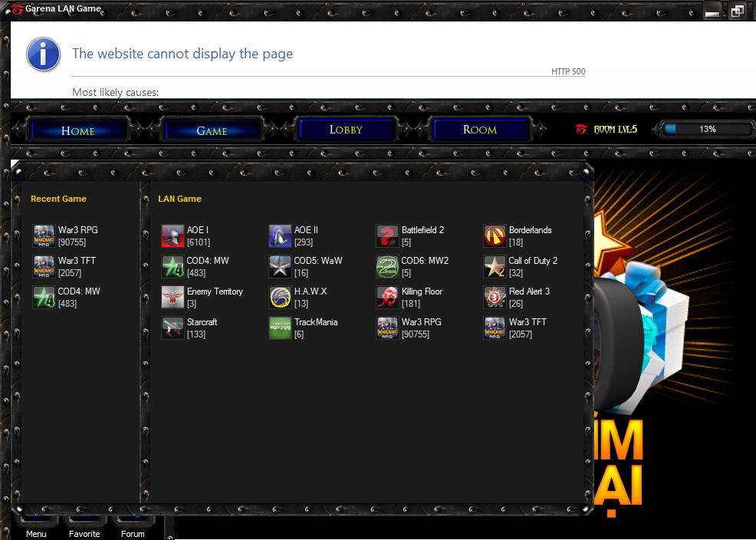The height and width of the screenshot is (540, 756).
Task: Click the "BOOM LVL:5" level text
Action: [x=615, y=129]
